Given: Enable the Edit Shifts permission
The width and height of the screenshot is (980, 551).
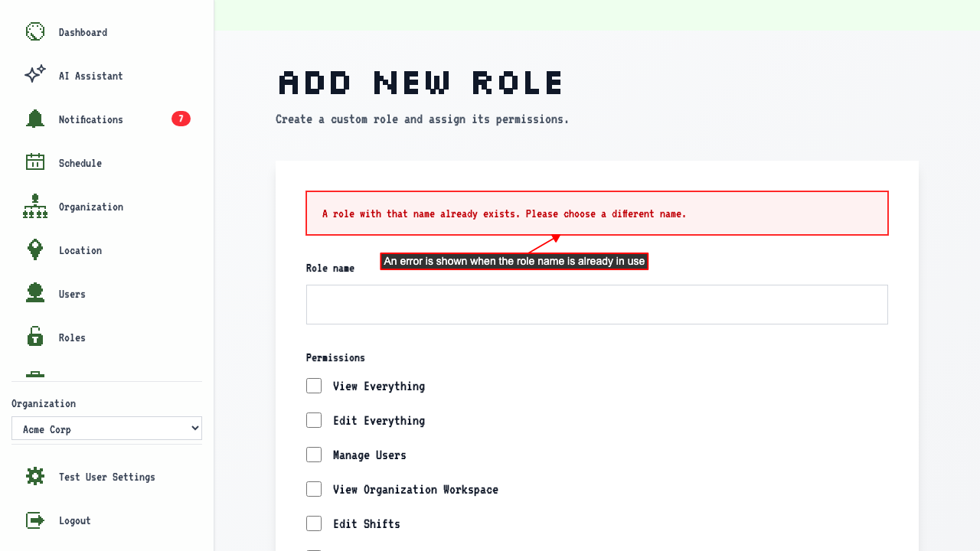Looking at the screenshot, I should coord(314,523).
